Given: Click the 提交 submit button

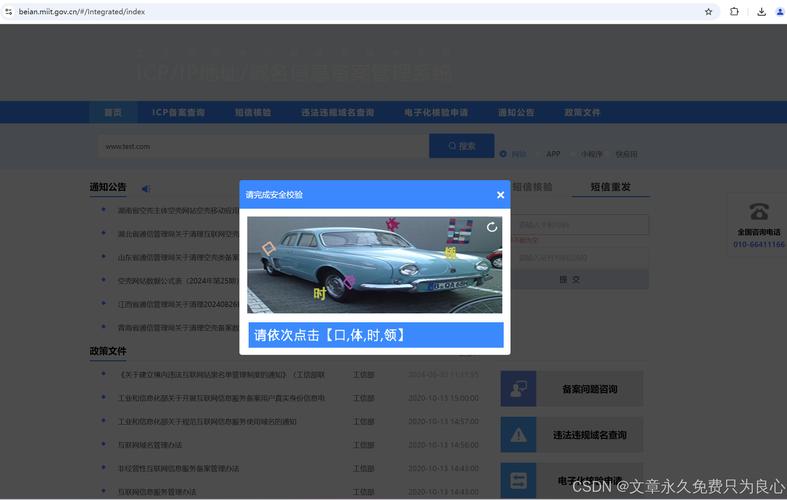Looking at the screenshot, I should click(580, 280).
